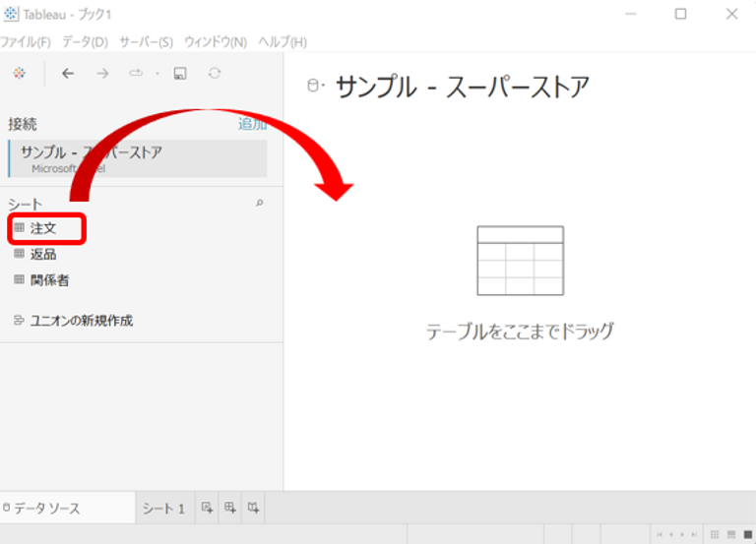
Task: Click the Tableau start page logo icon
Action: tap(20, 73)
